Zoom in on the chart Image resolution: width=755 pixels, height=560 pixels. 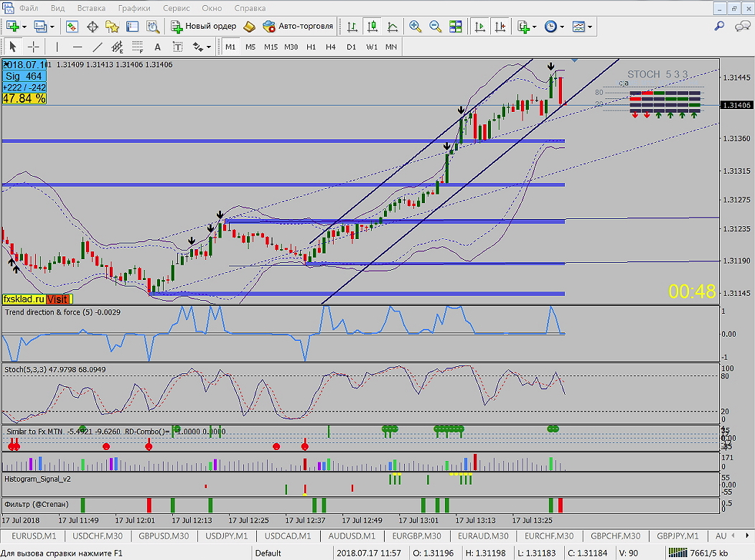[x=415, y=27]
